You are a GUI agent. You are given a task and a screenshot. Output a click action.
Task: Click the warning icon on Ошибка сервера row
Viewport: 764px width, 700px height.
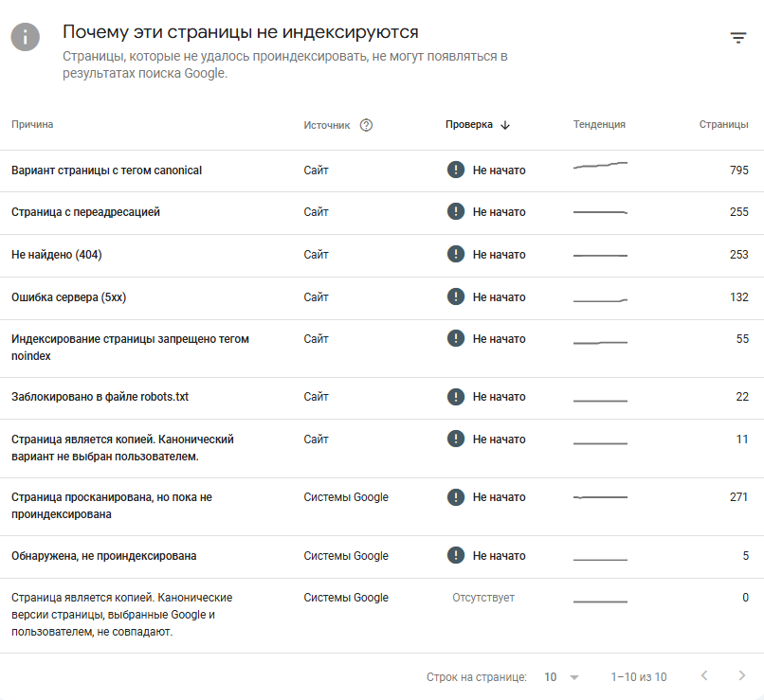pos(455,296)
